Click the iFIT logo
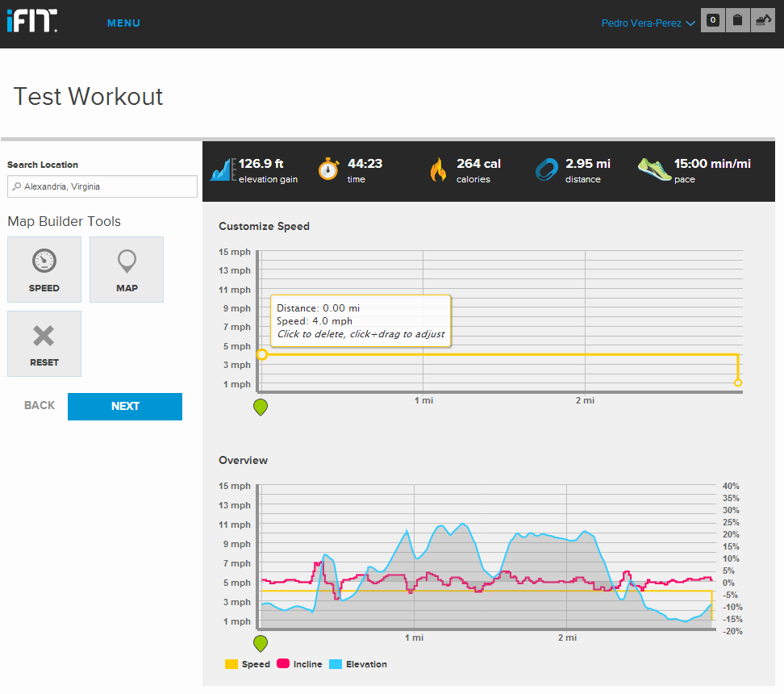The width and height of the screenshot is (784, 694). coord(32,20)
